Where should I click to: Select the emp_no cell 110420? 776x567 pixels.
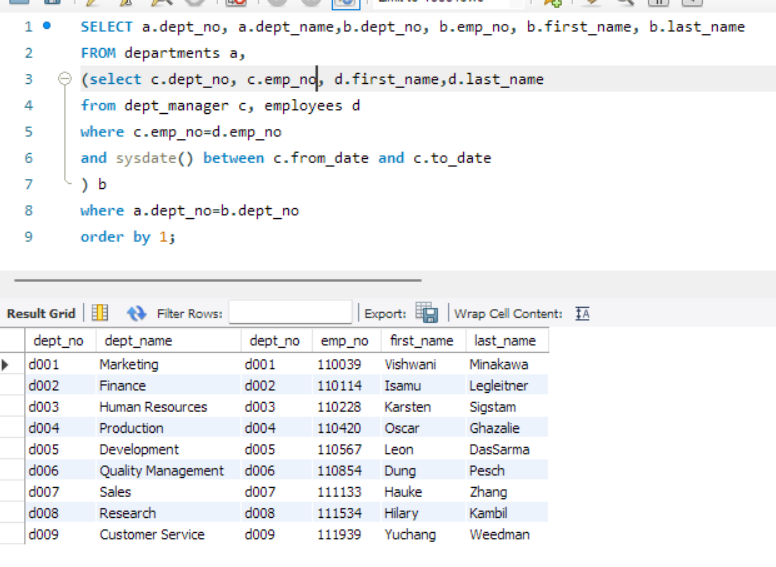347,428
